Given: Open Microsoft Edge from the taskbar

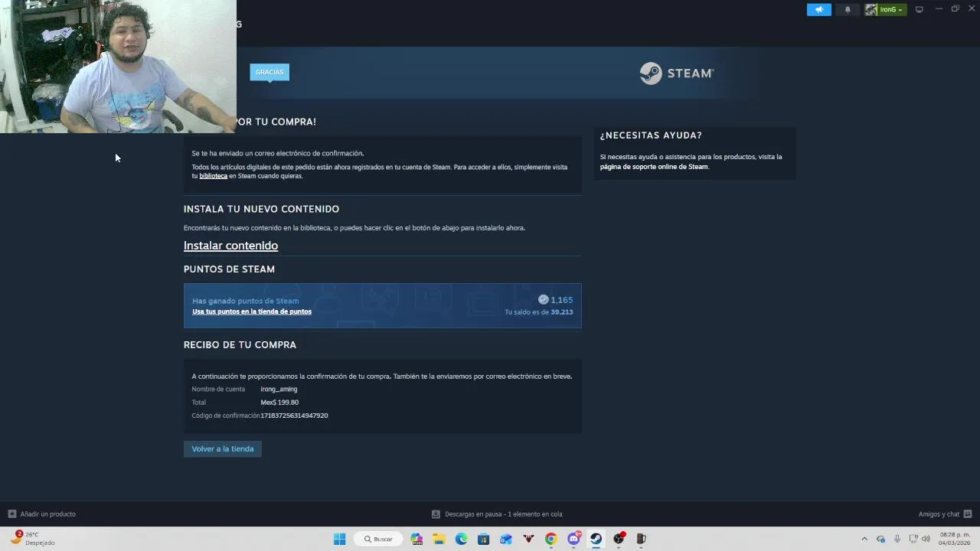Looking at the screenshot, I should click(x=461, y=539).
